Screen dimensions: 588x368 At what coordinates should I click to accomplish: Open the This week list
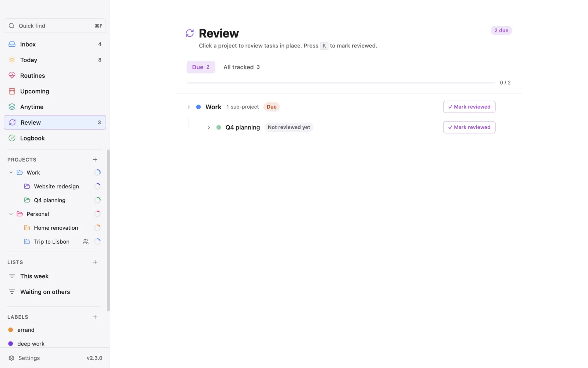[x=55, y=276]
